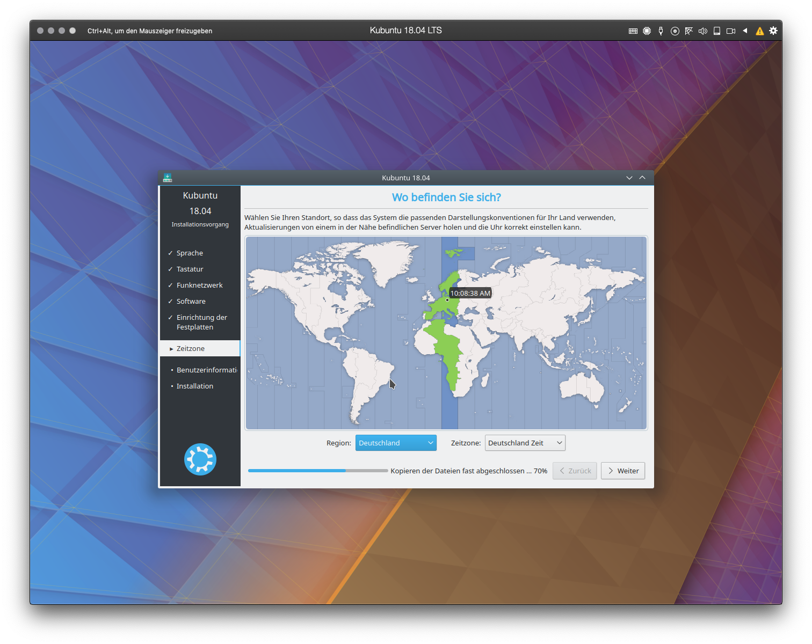Viewport: 812px width, 644px height.
Task: Open the hard disk drive icon
Action: (717, 31)
